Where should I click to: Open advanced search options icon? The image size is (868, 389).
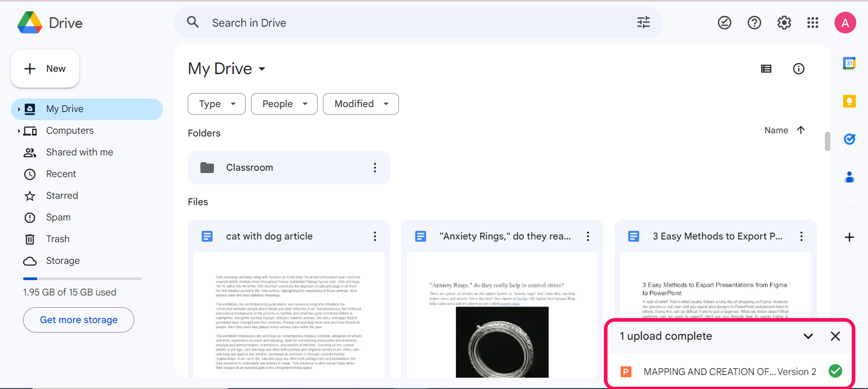click(x=643, y=23)
